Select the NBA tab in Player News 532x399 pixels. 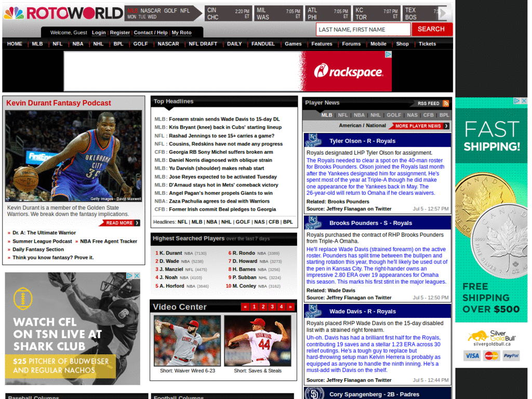coord(359,115)
